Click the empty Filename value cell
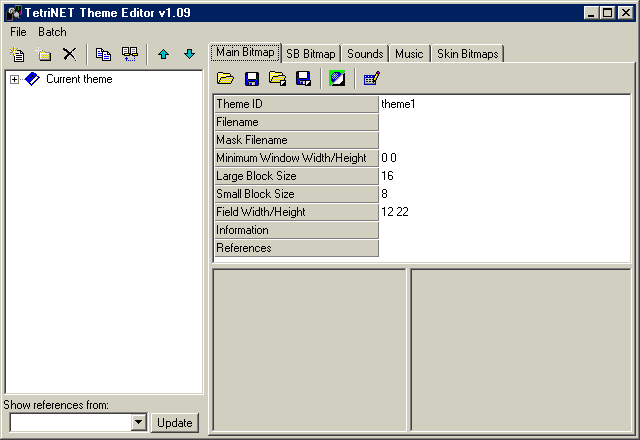640x440 pixels. tap(504, 122)
